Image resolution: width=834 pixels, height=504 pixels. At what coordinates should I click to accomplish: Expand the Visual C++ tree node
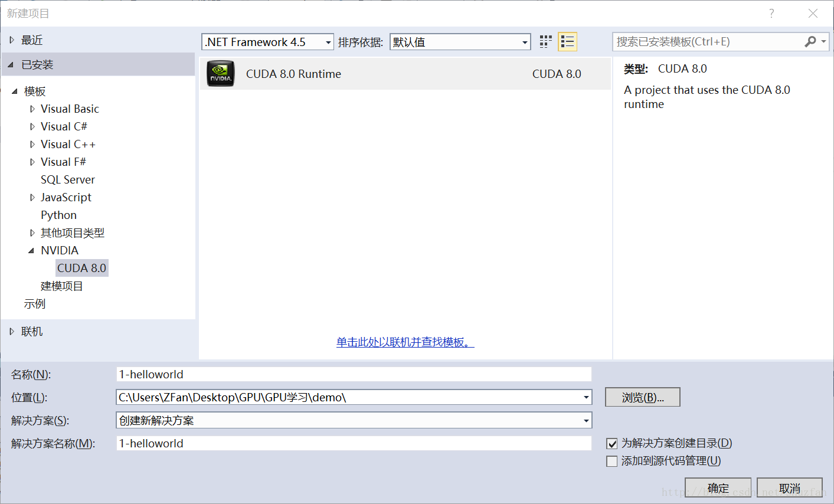pyautogui.click(x=32, y=145)
